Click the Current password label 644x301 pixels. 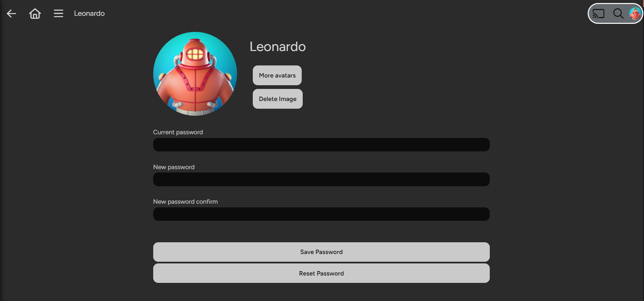(x=178, y=132)
